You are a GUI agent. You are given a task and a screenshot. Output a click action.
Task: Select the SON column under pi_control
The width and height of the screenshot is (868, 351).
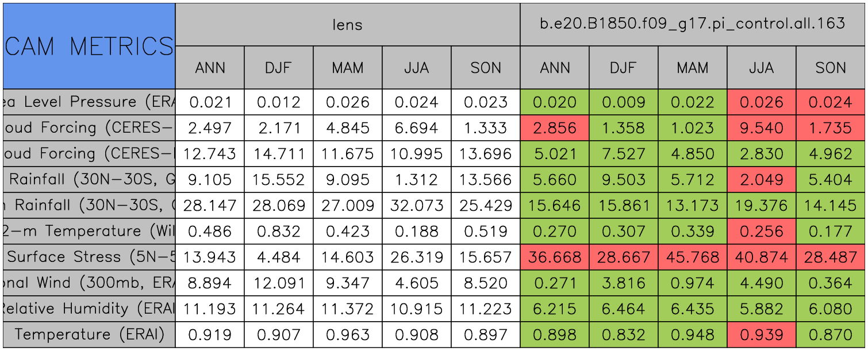pyautogui.click(x=831, y=68)
